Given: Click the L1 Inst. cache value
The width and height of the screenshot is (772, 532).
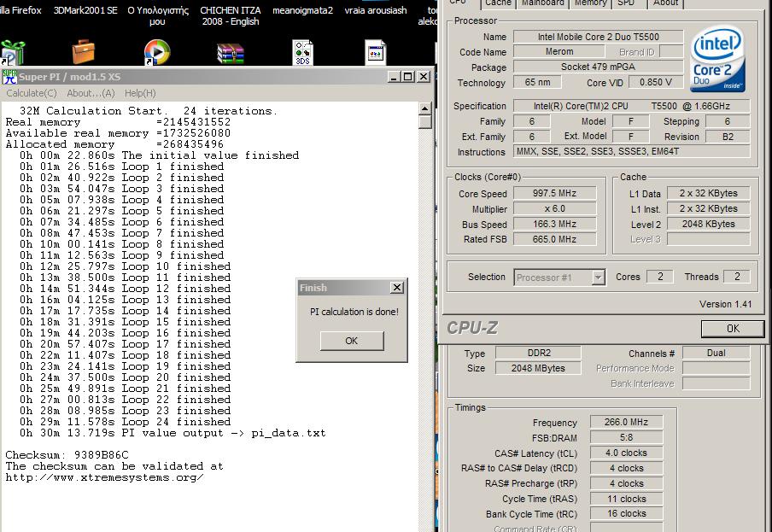Looking at the screenshot, I should pyautogui.click(x=709, y=208).
